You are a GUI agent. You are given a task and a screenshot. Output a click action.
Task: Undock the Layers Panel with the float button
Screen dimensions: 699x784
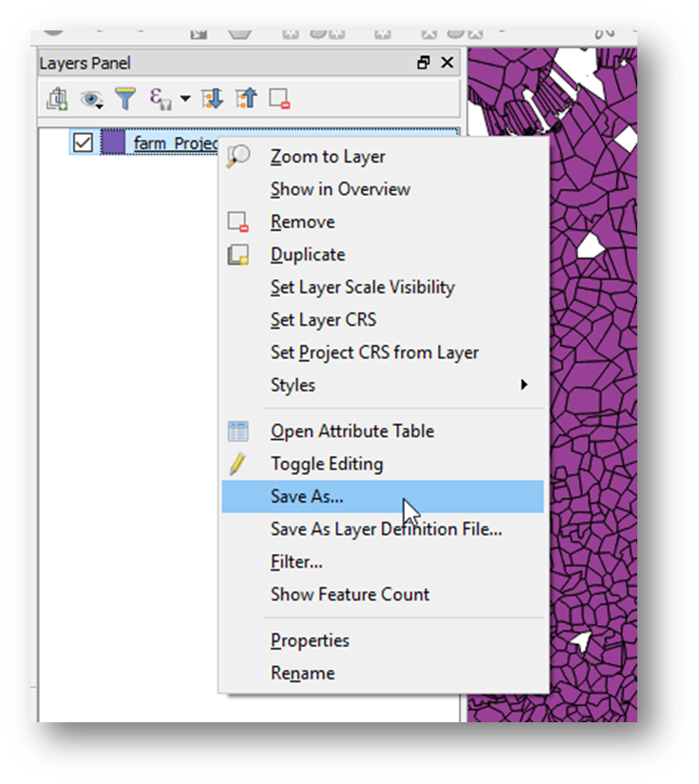pyautogui.click(x=424, y=63)
